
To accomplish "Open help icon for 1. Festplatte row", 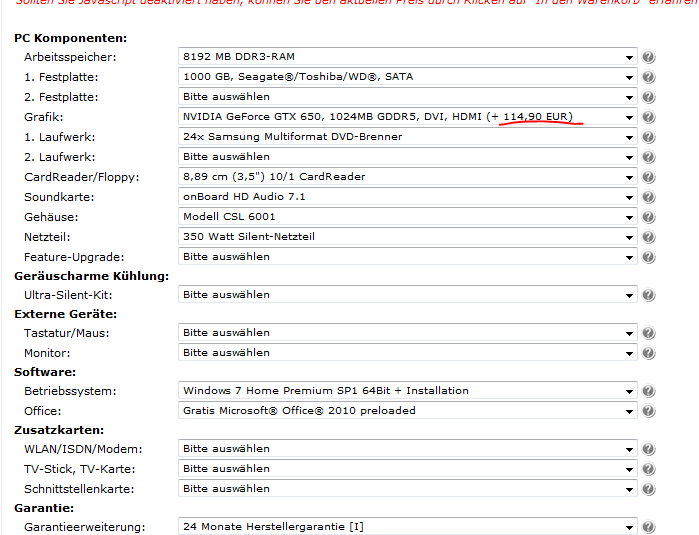I will (x=649, y=77).
